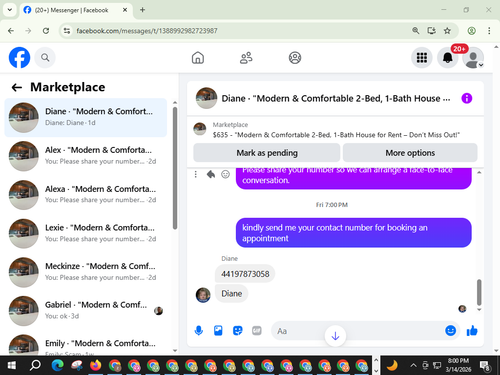React to message with emoji icon
This screenshot has height=375, width=500.
coord(226,174)
